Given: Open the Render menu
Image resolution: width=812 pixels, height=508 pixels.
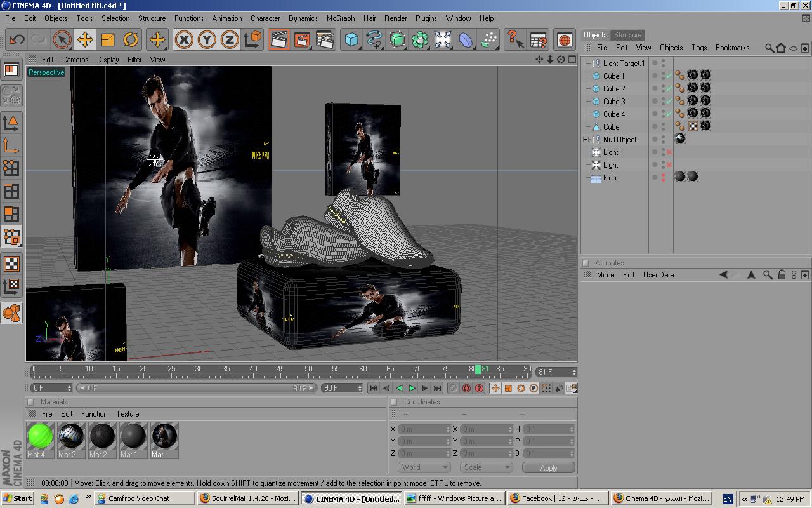Looking at the screenshot, I should coord(395,18).
